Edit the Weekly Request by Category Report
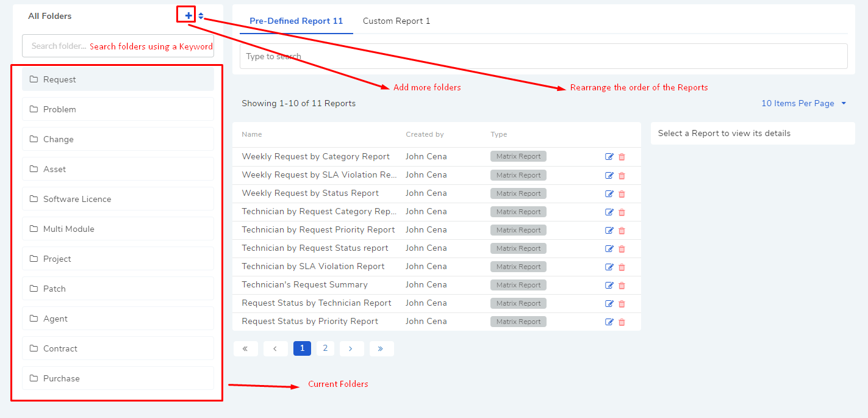The width and height of the screenshot is (868, 418). point(609,157)
